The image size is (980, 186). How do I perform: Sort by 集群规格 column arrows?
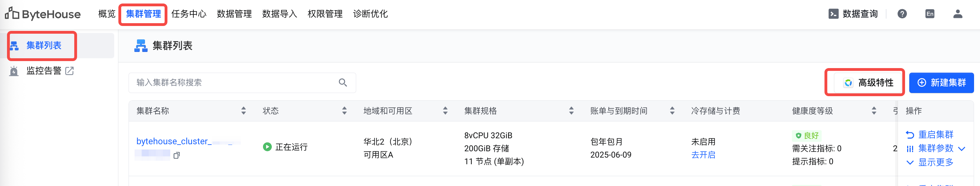point(571,111)
